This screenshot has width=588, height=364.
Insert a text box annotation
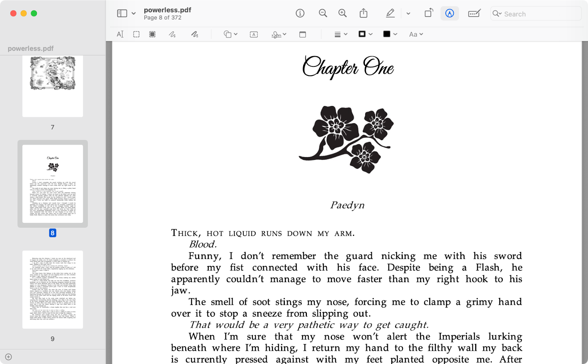[254, 34]
